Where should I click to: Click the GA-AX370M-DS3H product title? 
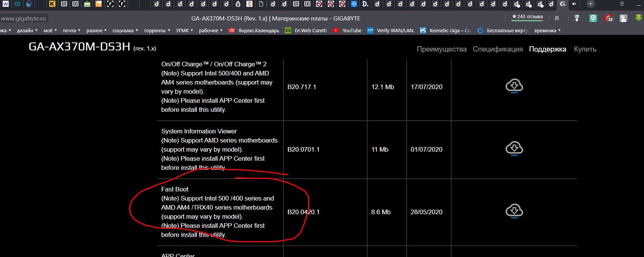[80, 47]
